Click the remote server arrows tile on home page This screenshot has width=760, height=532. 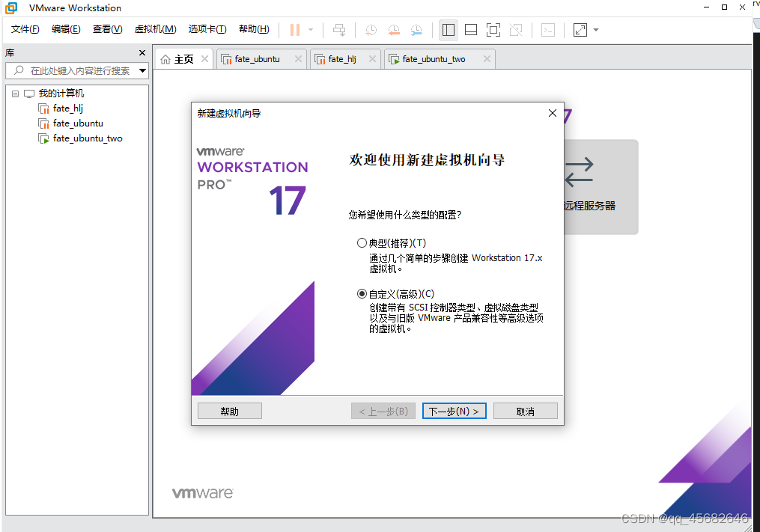pos(601,187)
